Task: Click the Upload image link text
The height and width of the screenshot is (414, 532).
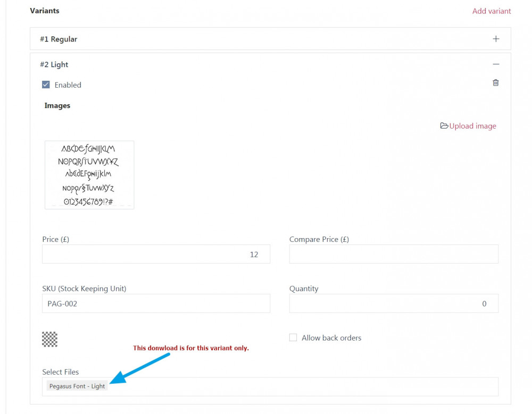Action: pos(472,126)
